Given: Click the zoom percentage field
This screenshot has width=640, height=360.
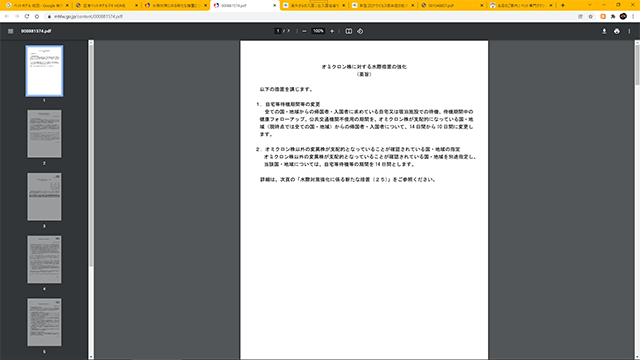Looking at the screenshot, I should coord(318,31).
